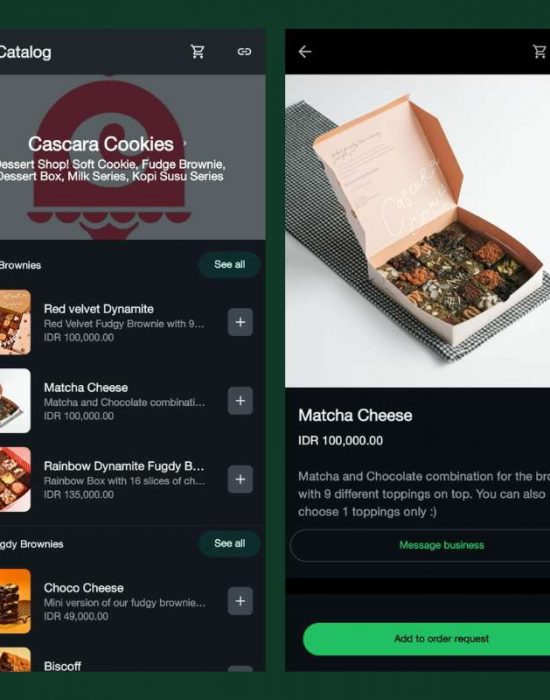Viewport: 550px width, 700px height.
Task: See all items in Brownies section
Action: pos(229,265)
